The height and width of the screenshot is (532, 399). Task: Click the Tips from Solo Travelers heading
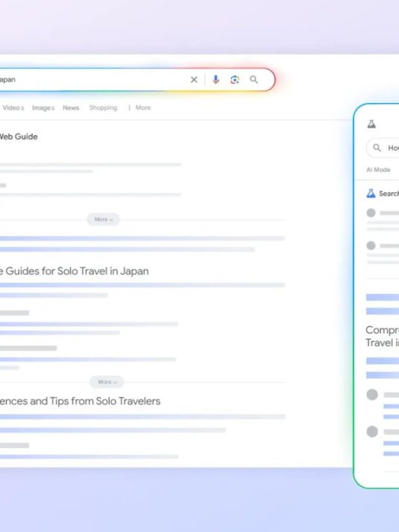(x=80, y=401)
